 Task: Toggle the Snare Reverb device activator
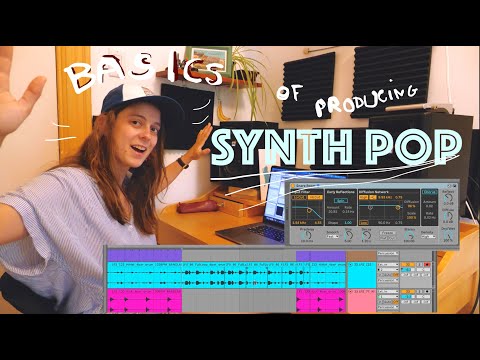pyautogui.click(x=292, y=185)
